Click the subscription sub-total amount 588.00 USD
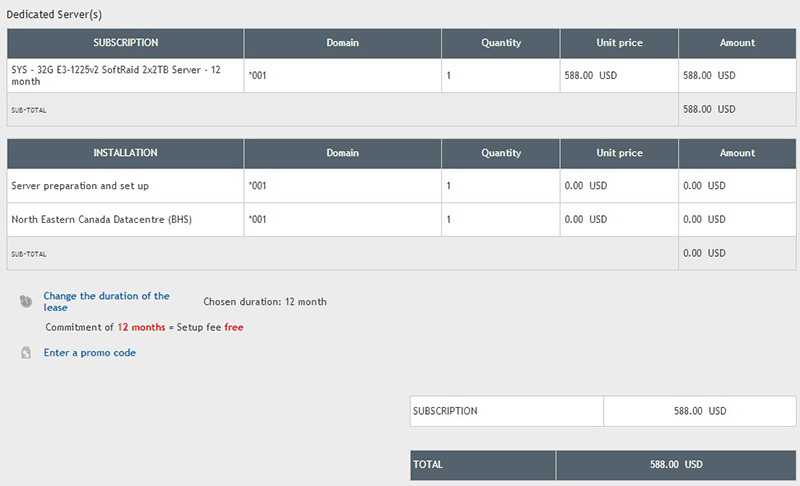This screenshot has height=486, width=800. click(709, 109)
